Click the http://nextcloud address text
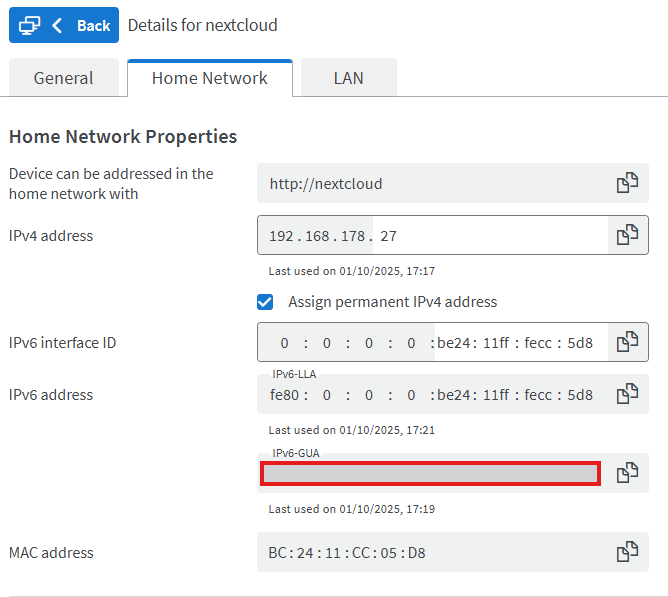668x597 pixels. pyautogui.click(x=326, y=184)
